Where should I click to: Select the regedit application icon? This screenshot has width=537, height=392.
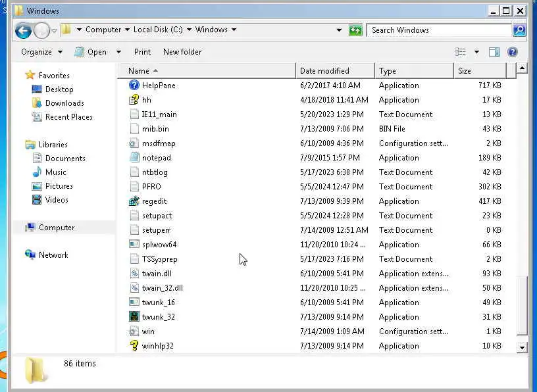[134, 201]
